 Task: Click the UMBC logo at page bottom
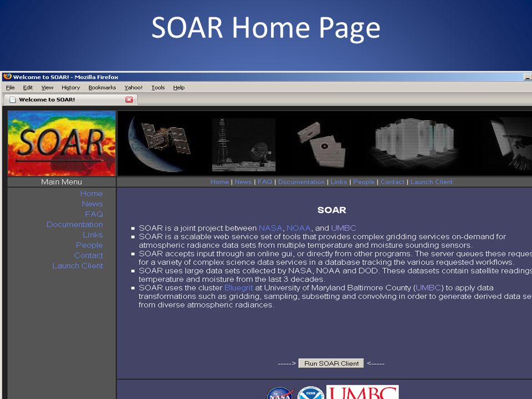[x=362, y=392]
